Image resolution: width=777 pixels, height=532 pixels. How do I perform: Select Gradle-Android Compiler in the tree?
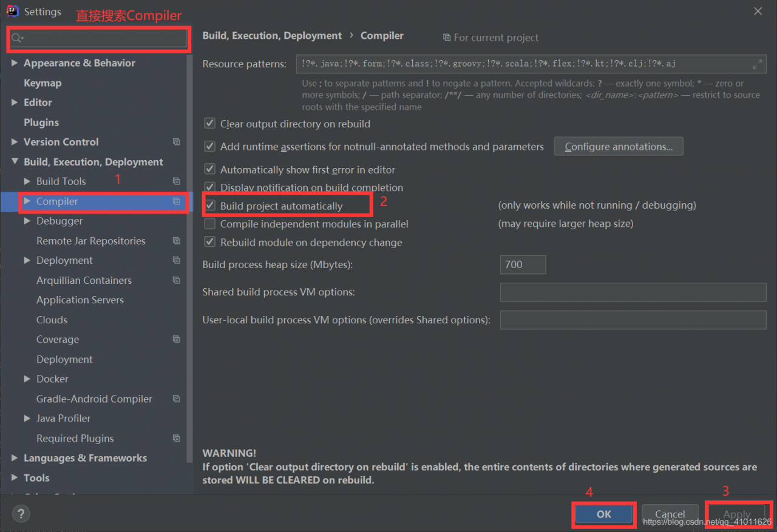coord(94,399)
